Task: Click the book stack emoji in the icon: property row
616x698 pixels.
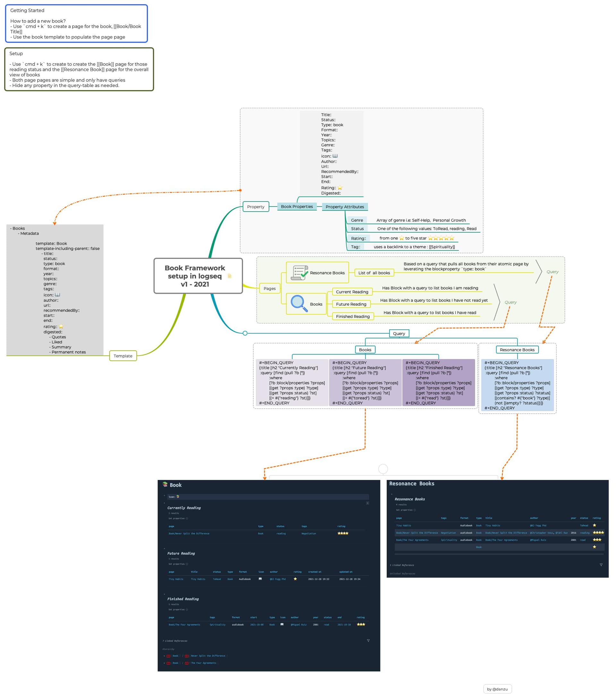Action: click(177, 496)
